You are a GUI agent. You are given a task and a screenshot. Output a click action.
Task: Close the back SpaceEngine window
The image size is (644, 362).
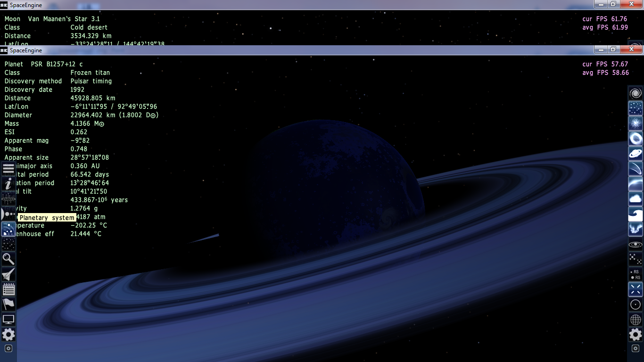(631, 4)
